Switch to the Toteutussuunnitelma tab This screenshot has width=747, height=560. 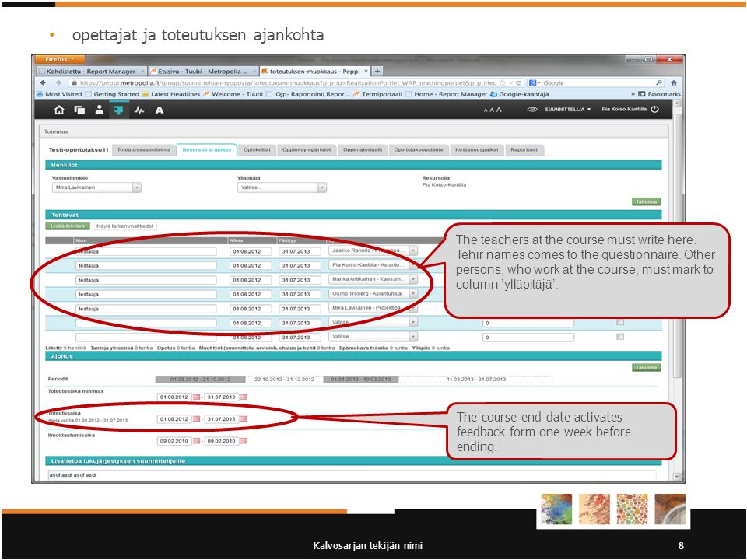144,149
